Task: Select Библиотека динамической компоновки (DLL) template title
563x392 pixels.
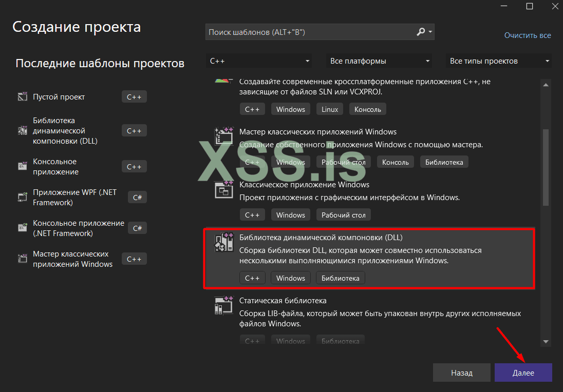Action: (x=321, y=238)
